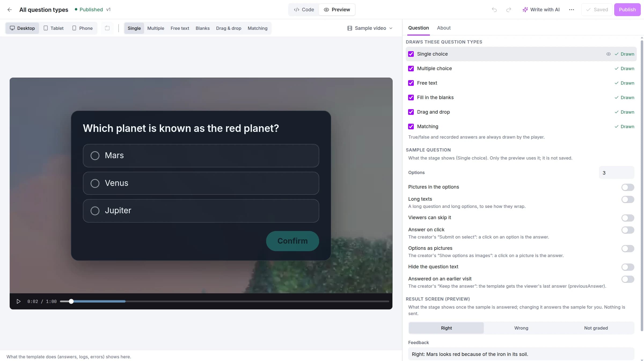Screen dimensions: 644x361
Task: Select Phone device view
Action: coord(82,28)
